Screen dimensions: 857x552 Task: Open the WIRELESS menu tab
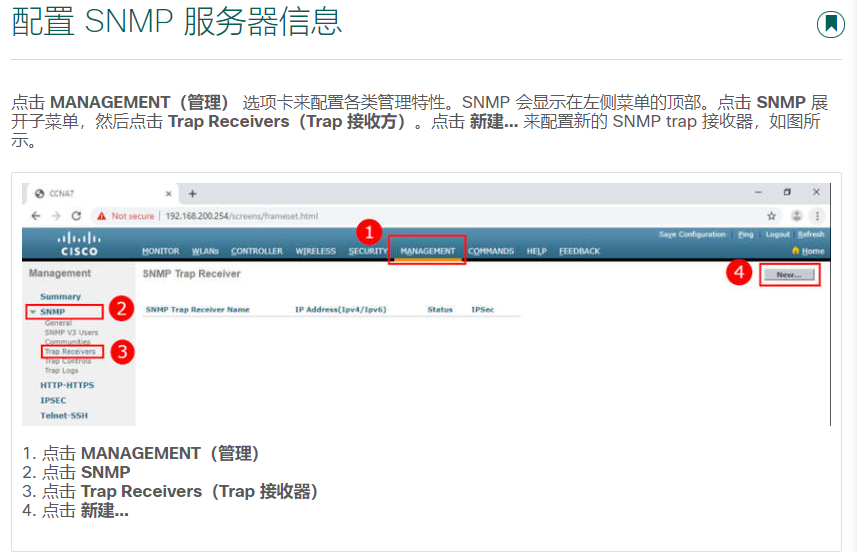[x=315, y=251]
